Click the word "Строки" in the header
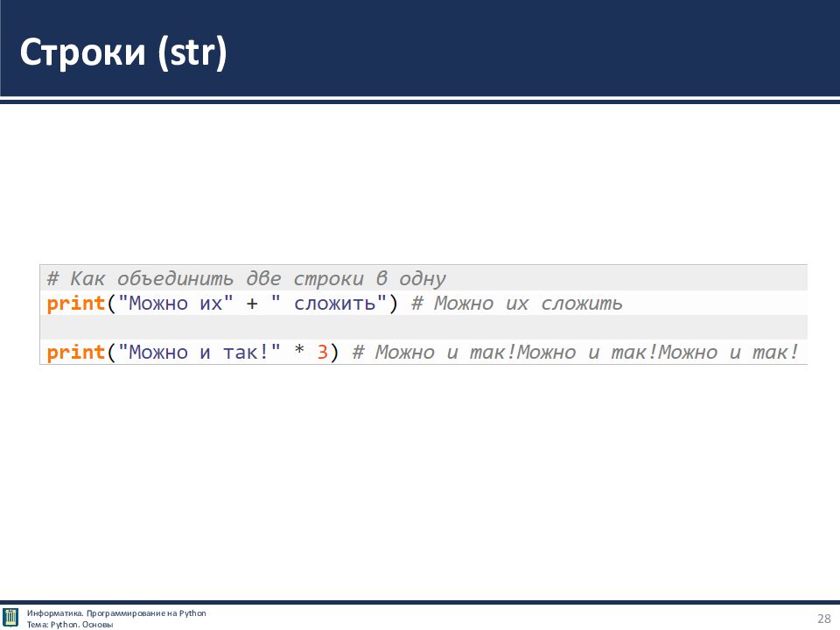The width and height of the screenshot is (840, 630). tap(83, 52)
